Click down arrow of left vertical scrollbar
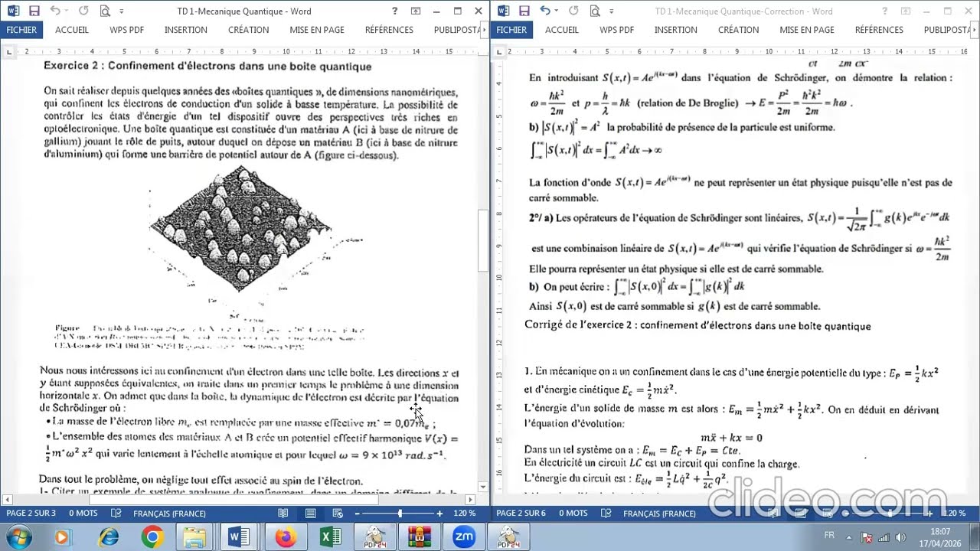The width and height of the screenshot is (980, 551). [482, 487]
